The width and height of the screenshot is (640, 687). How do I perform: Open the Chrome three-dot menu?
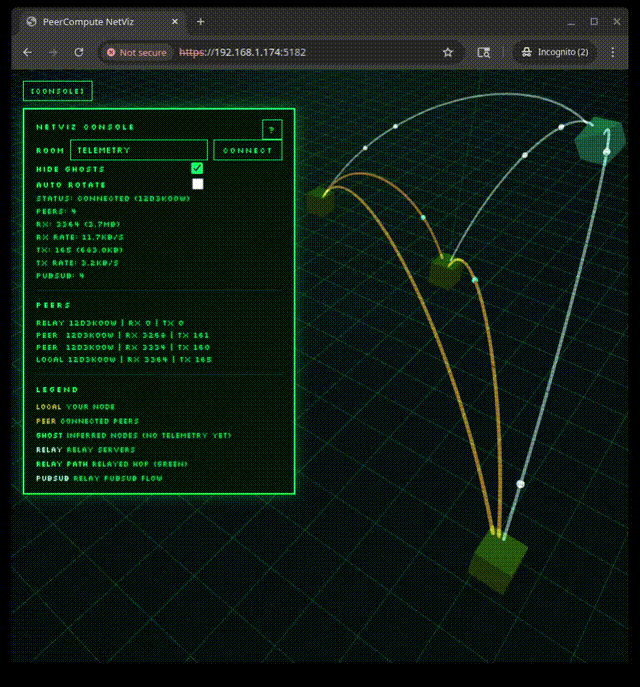[612, 53]
